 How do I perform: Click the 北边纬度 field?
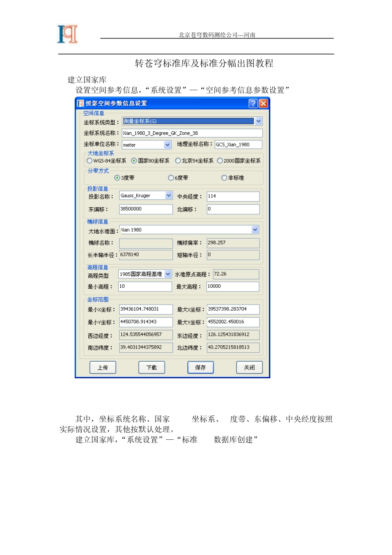[233, 348]
